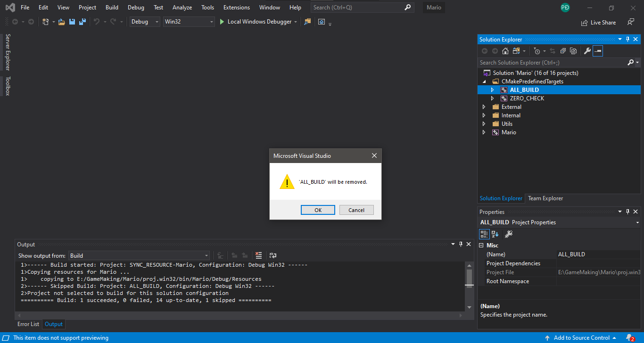
Task: Open Local Windows Debugger dropdown arrow
Action: tap(296, 22)
